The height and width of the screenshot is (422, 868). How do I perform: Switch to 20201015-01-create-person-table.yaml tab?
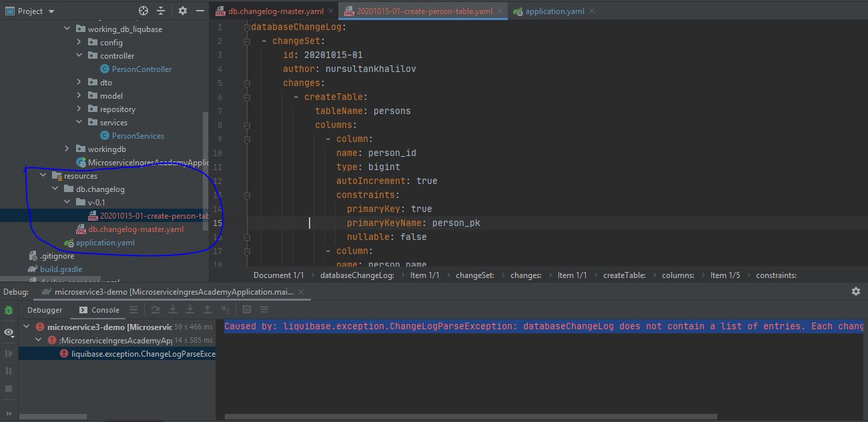point(424,11)
